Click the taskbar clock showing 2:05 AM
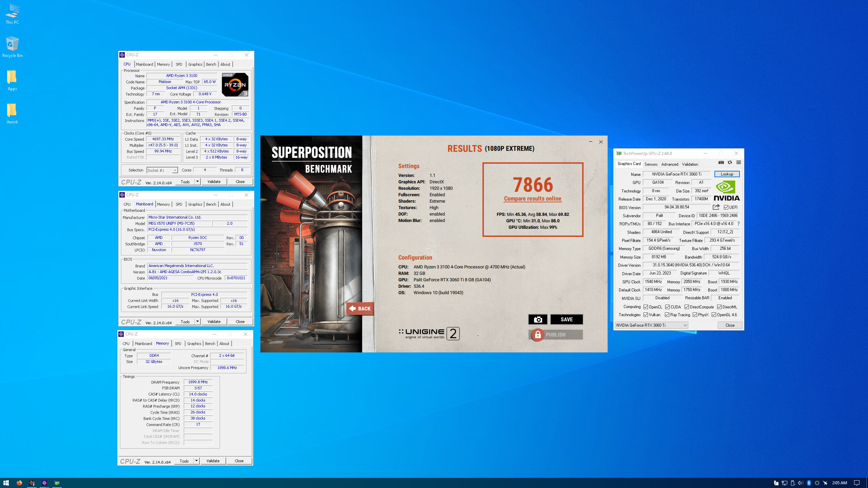Viewport: 868px width, 488px height. click(840, 483)
